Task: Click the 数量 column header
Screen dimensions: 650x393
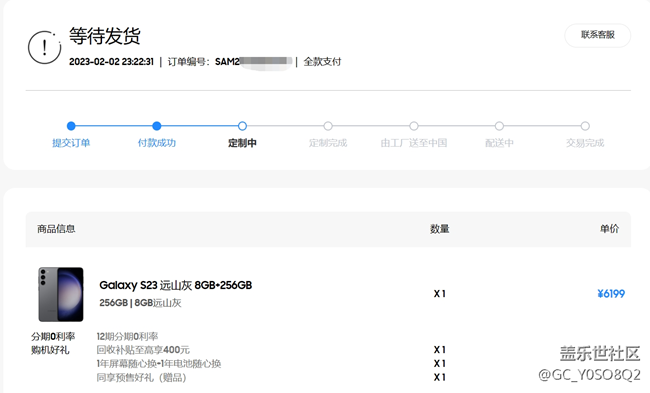Action: point(440,229)
